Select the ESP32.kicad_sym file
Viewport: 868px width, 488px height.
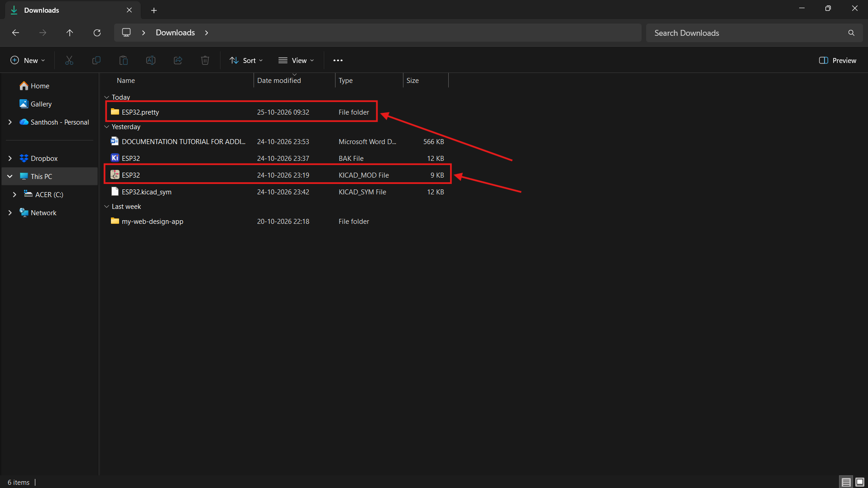click(276, 192)
